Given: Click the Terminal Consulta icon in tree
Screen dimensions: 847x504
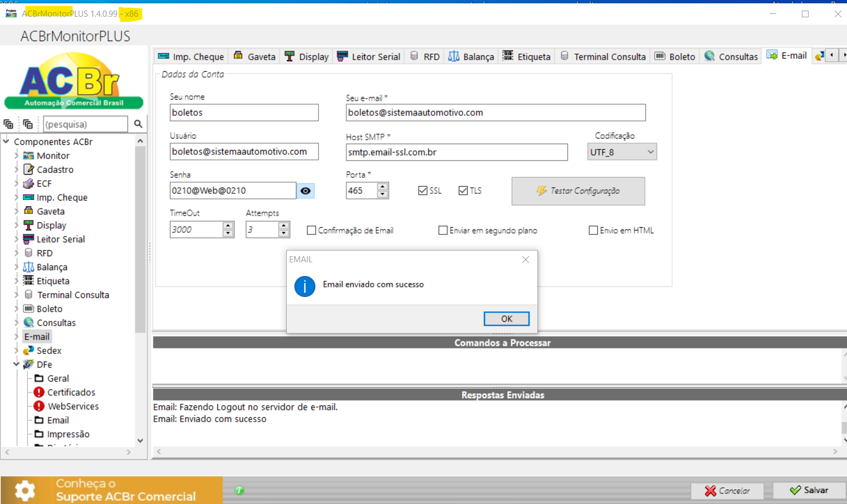Looking at the screenshot, I should coord(28,295).
